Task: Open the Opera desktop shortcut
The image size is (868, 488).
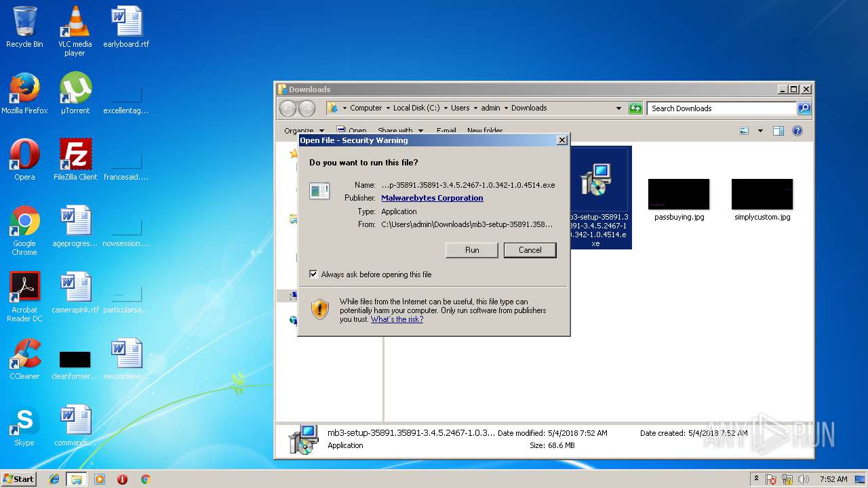Action: tap(24, 160)
